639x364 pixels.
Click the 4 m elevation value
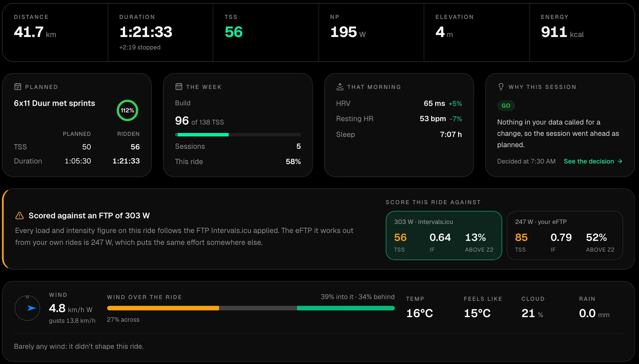tap(444, 32)
